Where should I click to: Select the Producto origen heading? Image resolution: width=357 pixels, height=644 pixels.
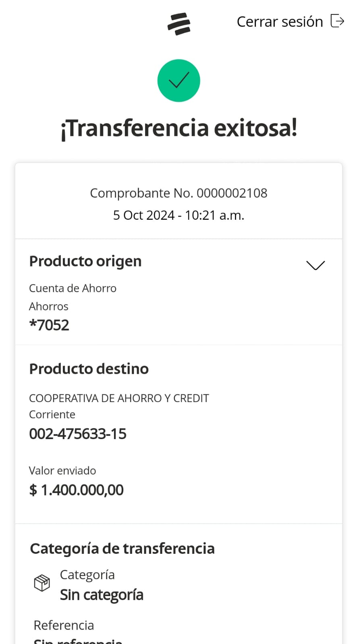pos(85,261)
